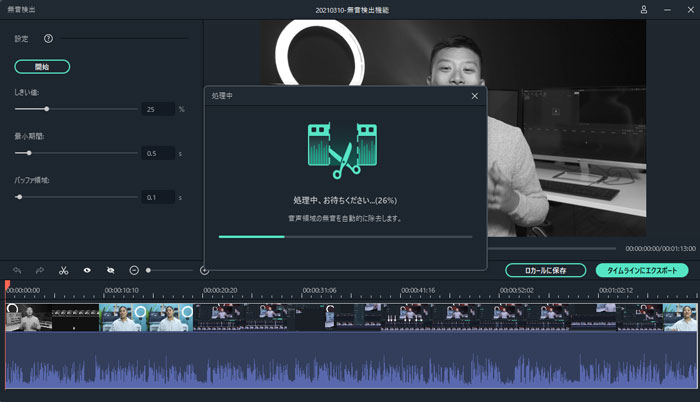Toggle the show eye icon

87,270
